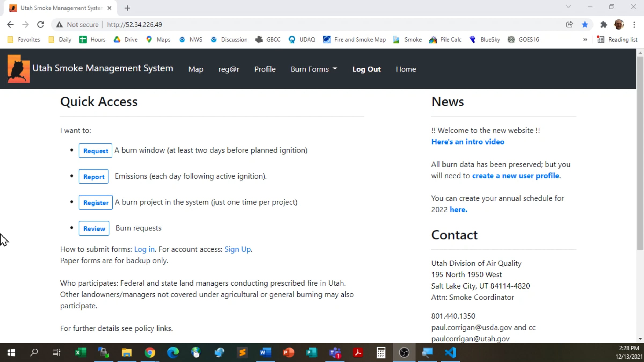Click the Review burn requests button
This screenshot has height=362, width=644.
(x=94, y=228)
